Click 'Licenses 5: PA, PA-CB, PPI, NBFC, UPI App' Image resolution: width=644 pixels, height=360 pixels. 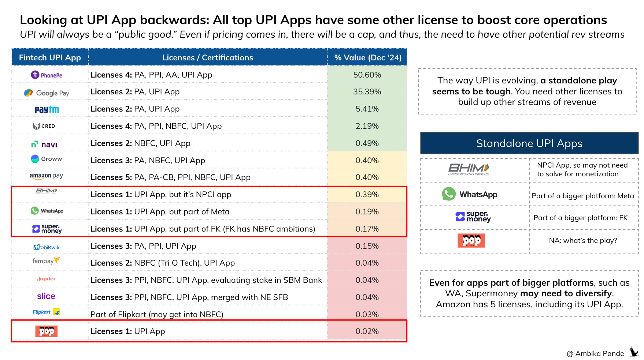coord(170,177)
